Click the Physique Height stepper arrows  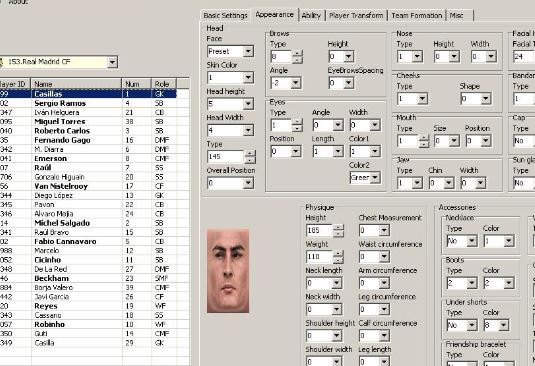[x=338, y=231]
